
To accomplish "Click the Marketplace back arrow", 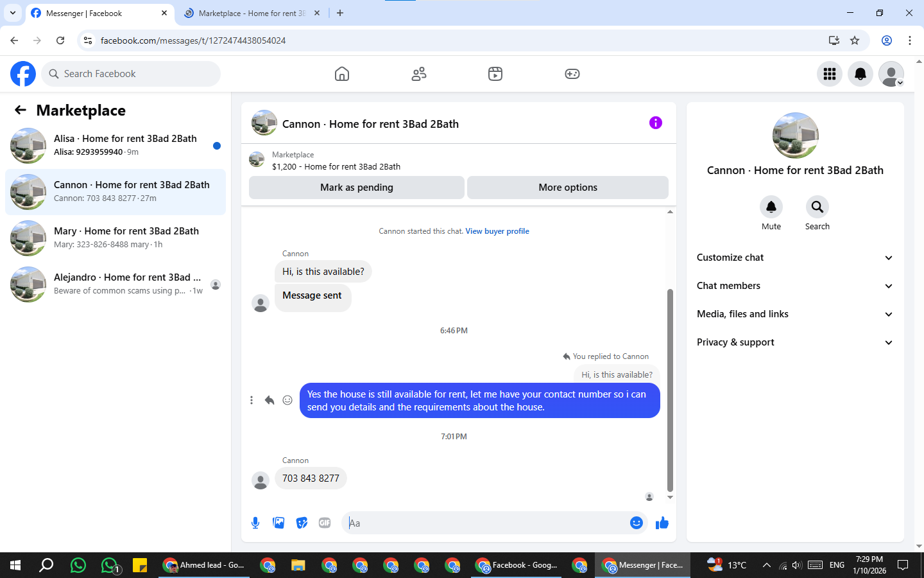I will tap(21, 110).
